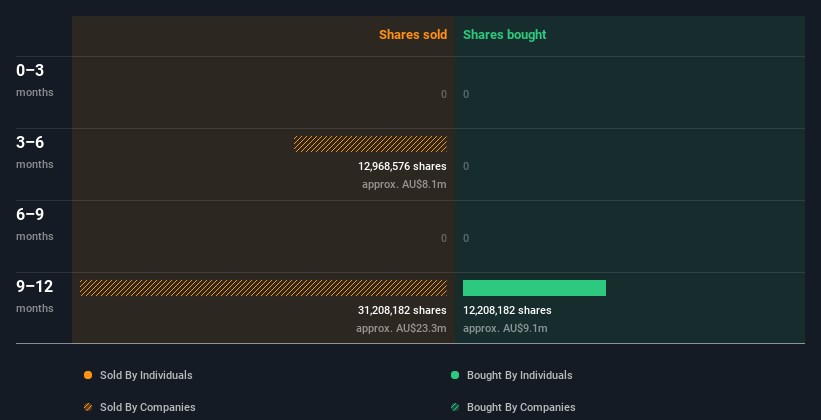Select the Sold By Companies legend label
This screenshot has height=420, width=821.
(x=148, y=407)
